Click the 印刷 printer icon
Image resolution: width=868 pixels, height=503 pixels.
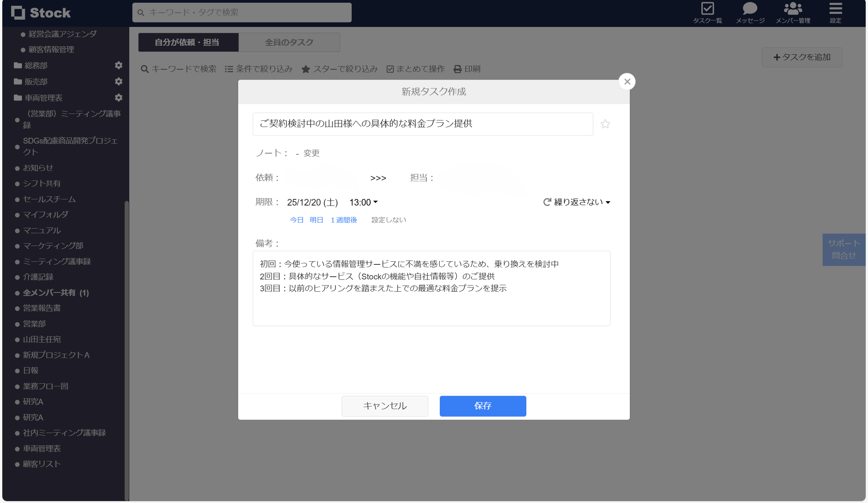457,69
